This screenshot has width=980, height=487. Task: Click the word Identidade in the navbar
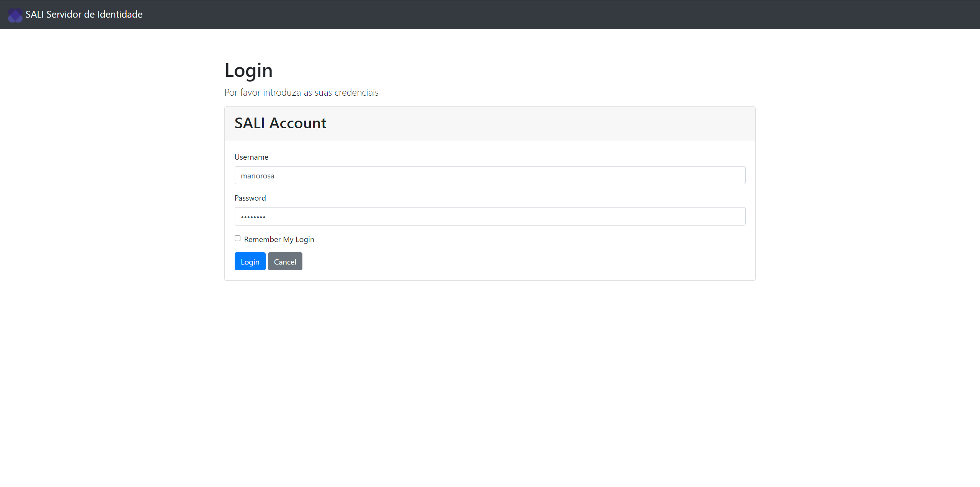(x=120, y=15)
